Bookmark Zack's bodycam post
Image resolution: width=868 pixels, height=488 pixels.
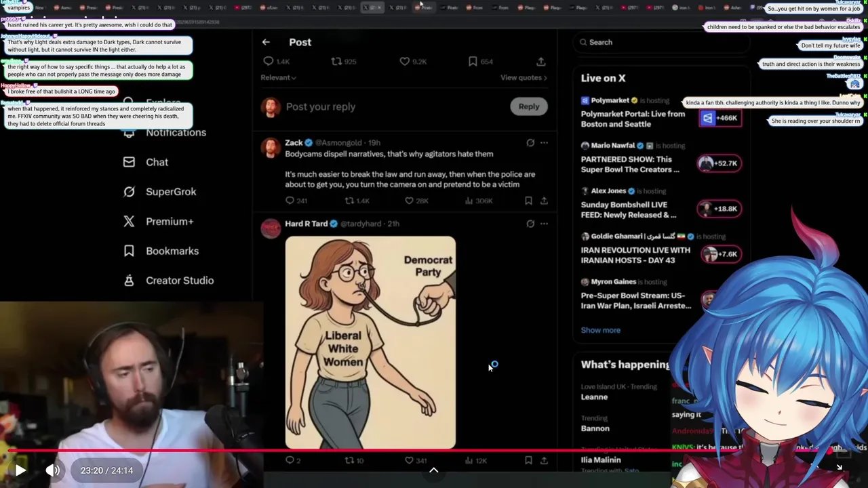(528, 201)
